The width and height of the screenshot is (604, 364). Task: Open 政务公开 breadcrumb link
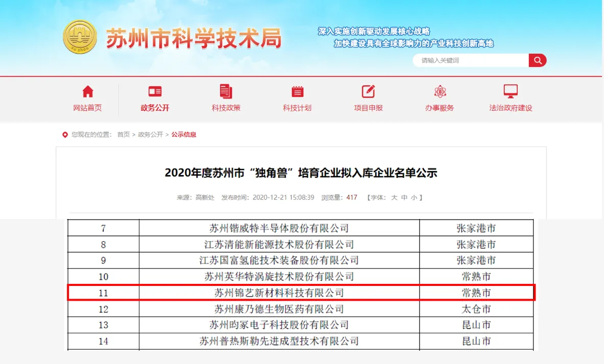click(x=150, y=135)
